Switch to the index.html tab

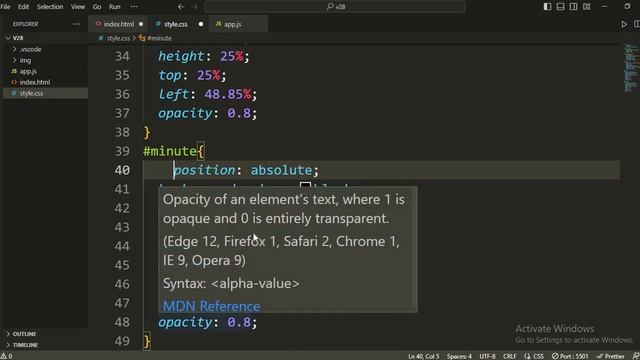118,24
